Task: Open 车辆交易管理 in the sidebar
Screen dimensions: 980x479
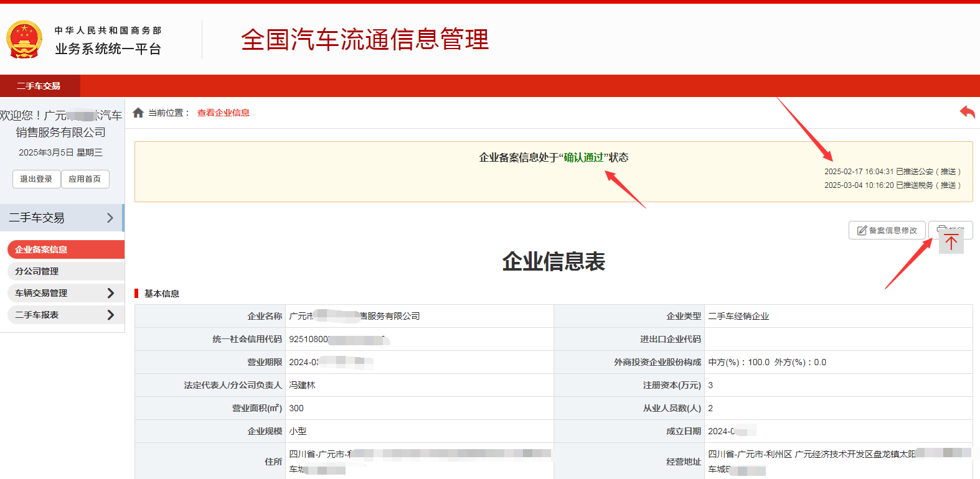Action: click(41, 293)
